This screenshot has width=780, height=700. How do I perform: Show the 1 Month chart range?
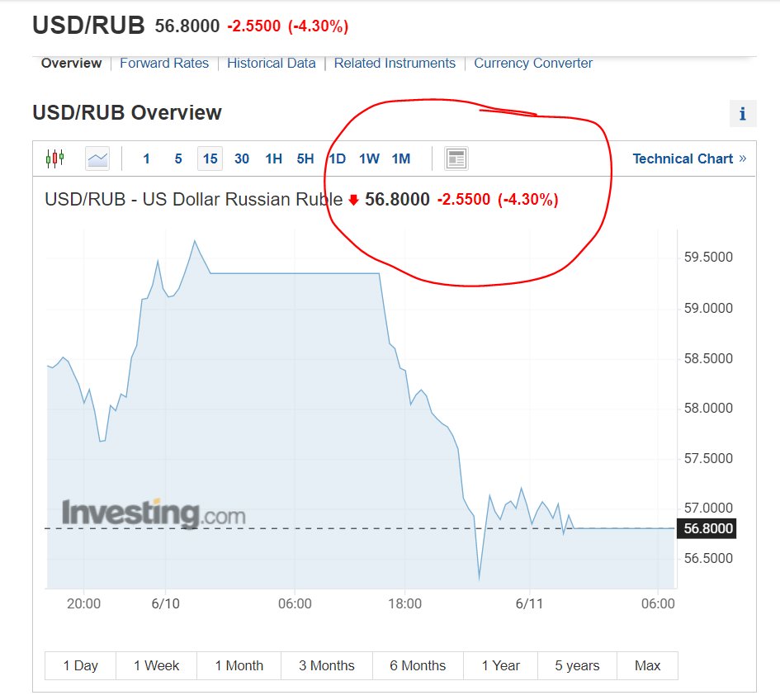(x=239, y=665)
